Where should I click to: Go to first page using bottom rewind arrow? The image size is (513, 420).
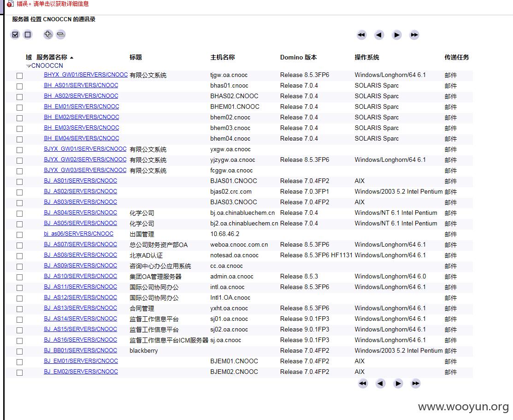click(363, 383)
